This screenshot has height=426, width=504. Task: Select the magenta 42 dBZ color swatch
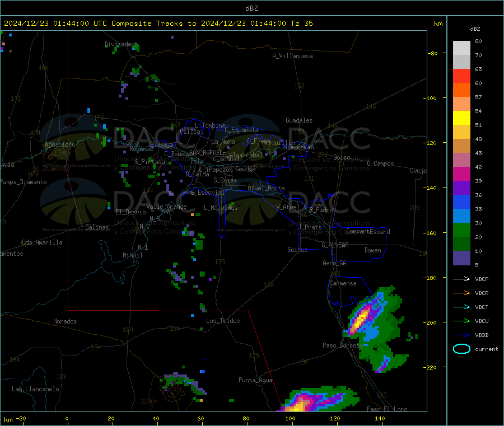[x=461, y=174]
